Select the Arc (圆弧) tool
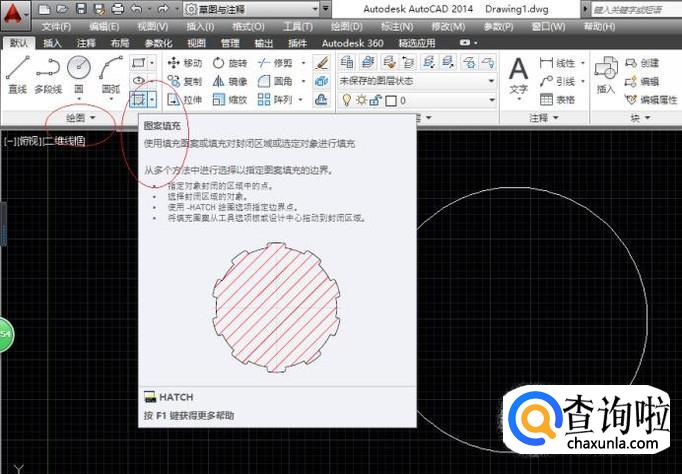This screenshot has width=682, height=474. [x=110, y=72]
